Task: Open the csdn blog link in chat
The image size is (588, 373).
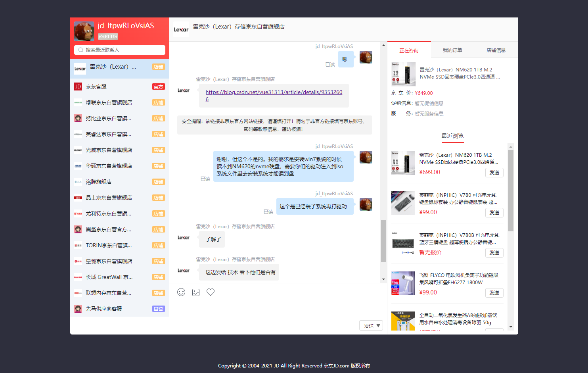Action: [x=274, y=96]
